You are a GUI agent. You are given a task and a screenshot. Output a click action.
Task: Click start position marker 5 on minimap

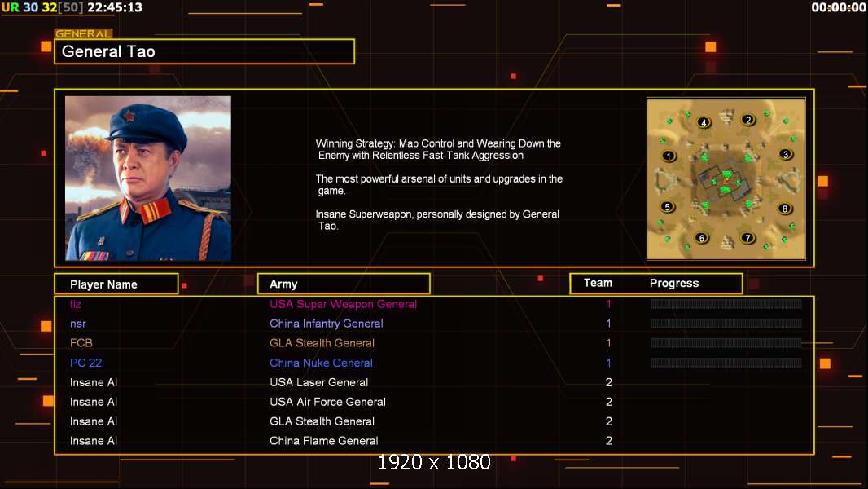pyautogui.click(x=668, y=207)
